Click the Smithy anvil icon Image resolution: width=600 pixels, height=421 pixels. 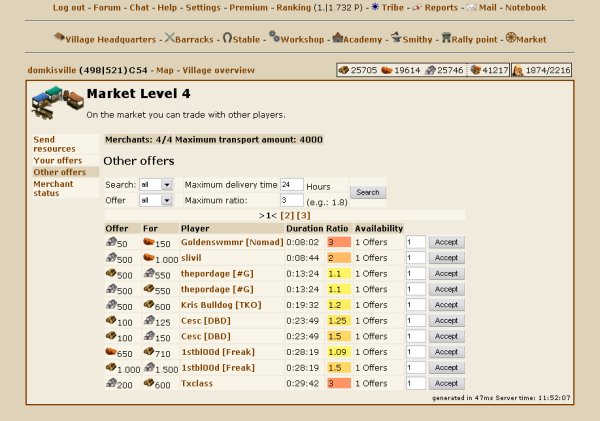coord(397,38)
